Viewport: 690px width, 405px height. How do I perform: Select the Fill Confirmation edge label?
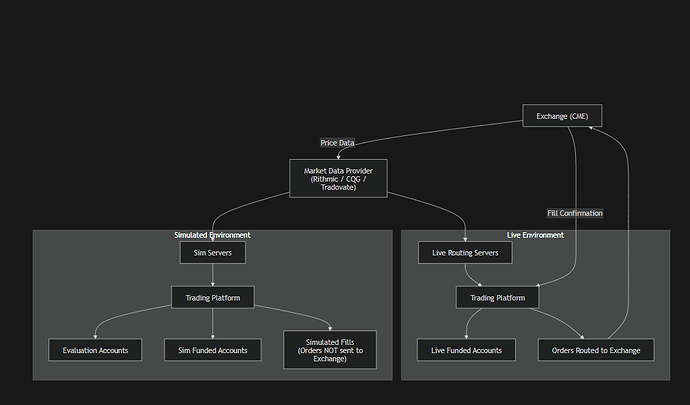point(575,213)
